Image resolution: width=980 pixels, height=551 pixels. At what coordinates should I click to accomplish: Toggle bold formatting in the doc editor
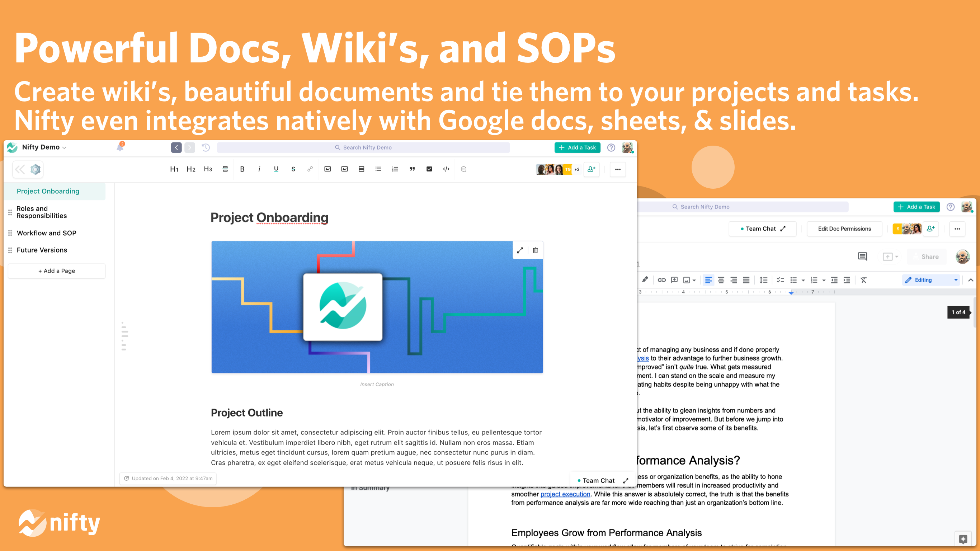[242, 169]
